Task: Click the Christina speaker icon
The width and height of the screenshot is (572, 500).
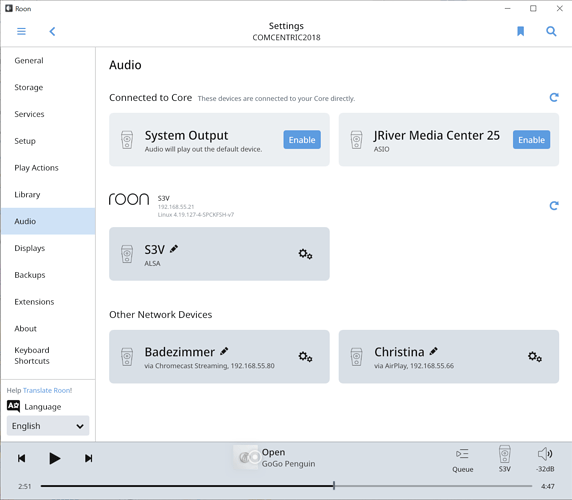Action: click(x=356, y=357)
